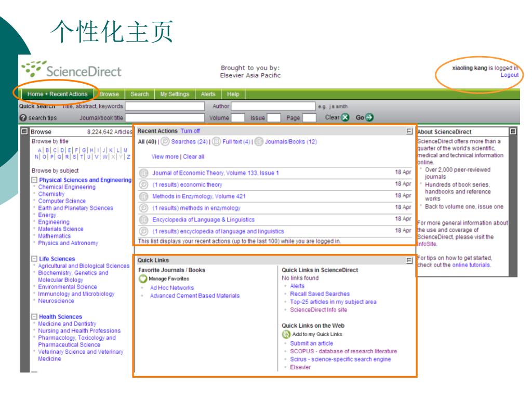Click icon beside Encyclopedia of Language & Linguistics row

coord(144,220)
